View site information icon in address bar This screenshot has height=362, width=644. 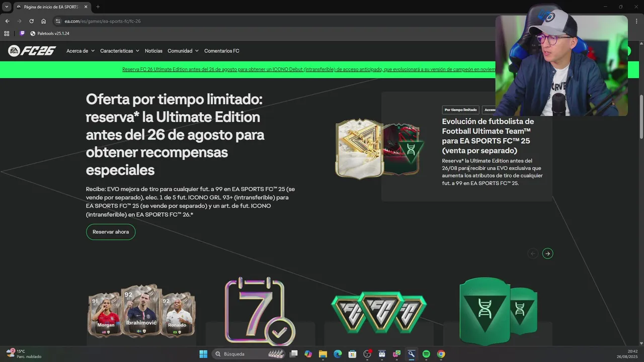tap(58, 21)
